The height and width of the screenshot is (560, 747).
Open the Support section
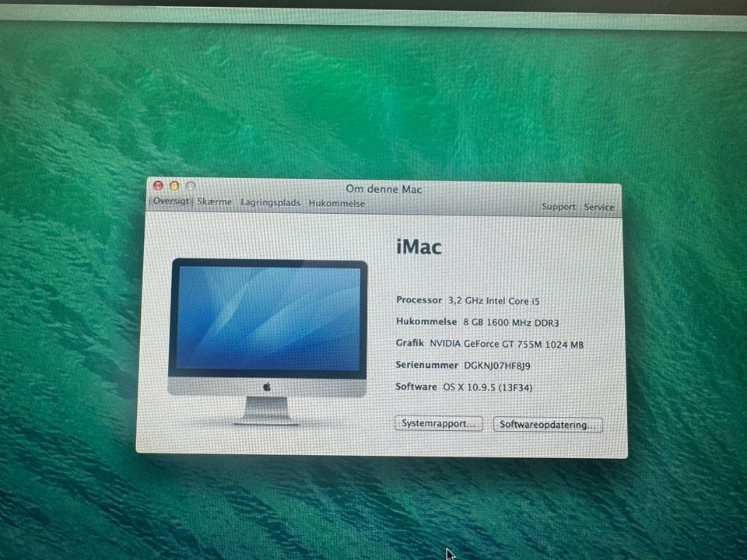pos(559,207)
